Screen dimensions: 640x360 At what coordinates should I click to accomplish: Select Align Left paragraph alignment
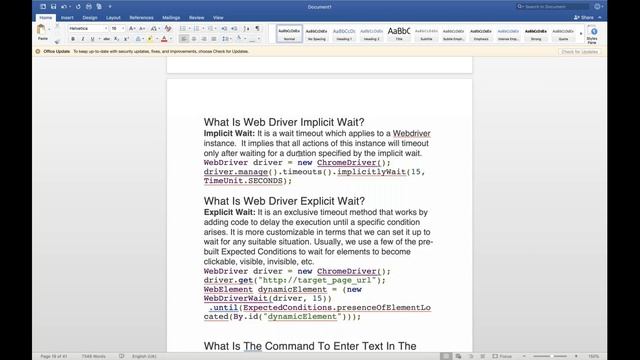(x=184, y=39)
